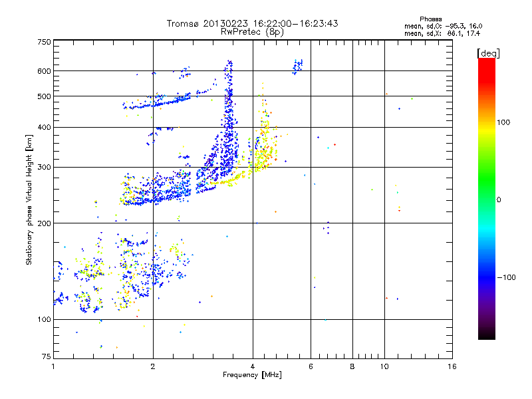Click the subtitle 'RwPretec (8p)'
The width and height of the screenshot is (532, 399).
click(x=252, y=32)
